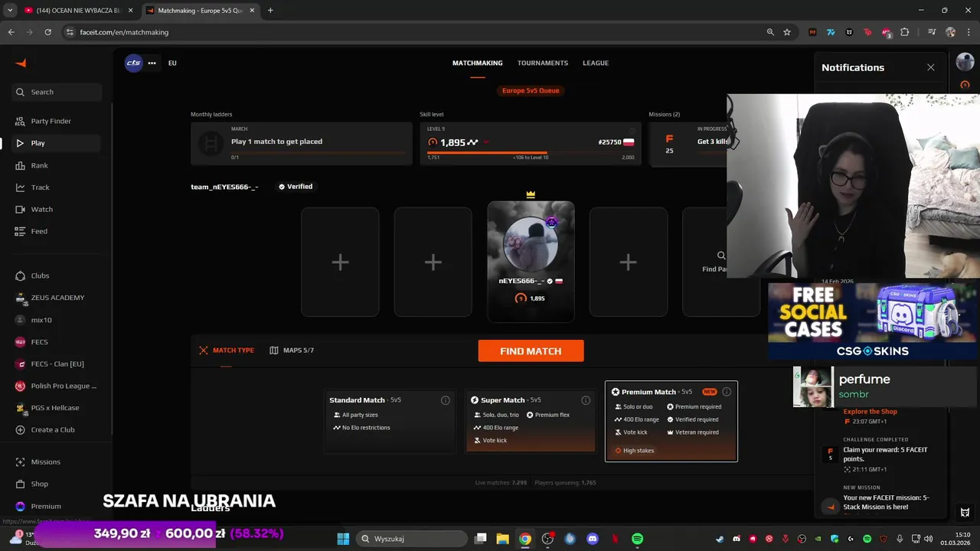The image size is (980, 551).
Task: Click the Windows Start button
Action: click(343, 539)
